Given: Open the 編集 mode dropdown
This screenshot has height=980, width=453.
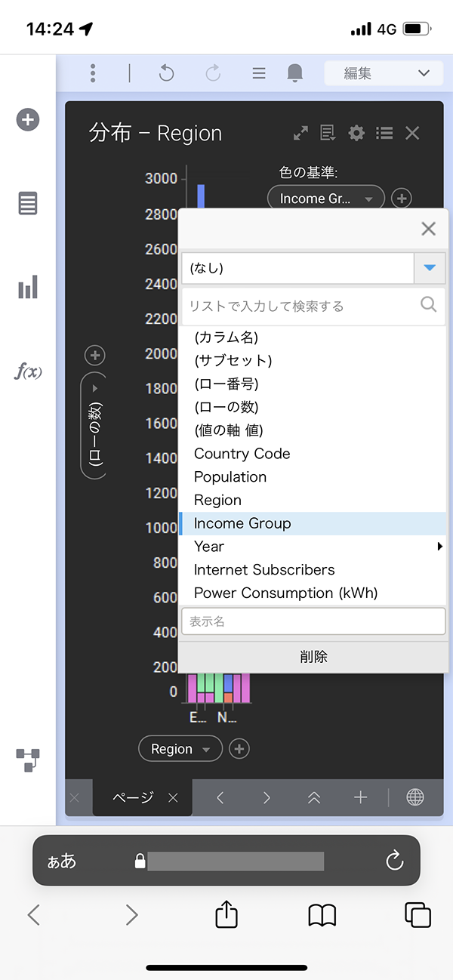Looking at the screenshot, I should (x=384, y=73).
